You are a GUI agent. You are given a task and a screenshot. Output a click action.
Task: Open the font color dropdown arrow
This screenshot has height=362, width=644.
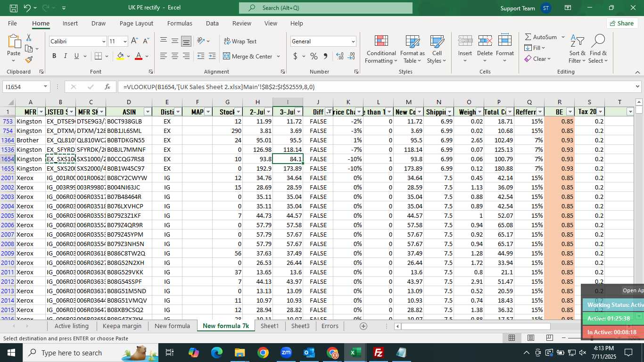[x=147, y=56]
